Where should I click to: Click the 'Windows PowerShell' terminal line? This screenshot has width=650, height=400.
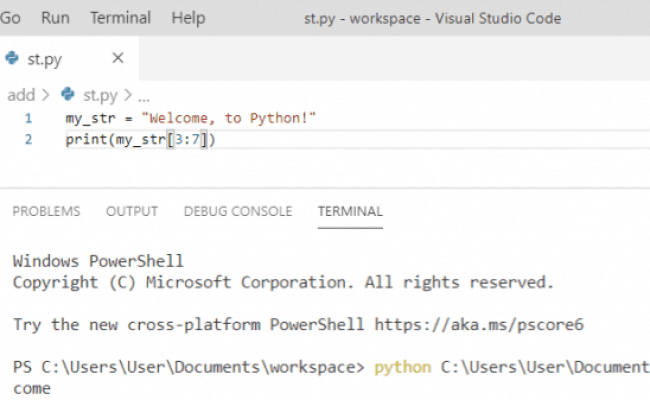pos(98,261)
